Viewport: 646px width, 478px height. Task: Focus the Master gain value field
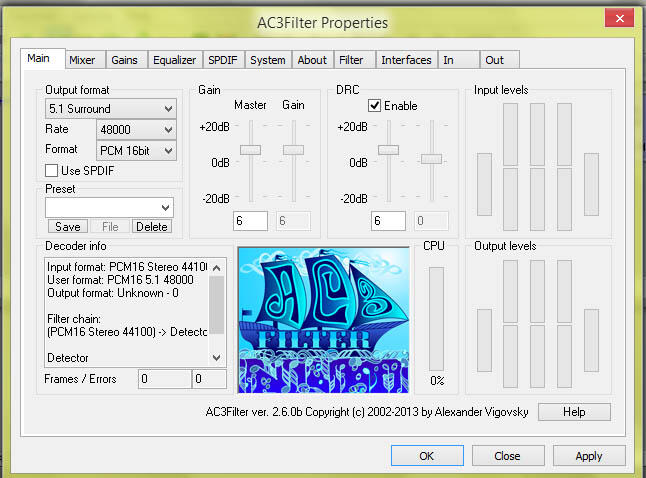click(250, 221)
